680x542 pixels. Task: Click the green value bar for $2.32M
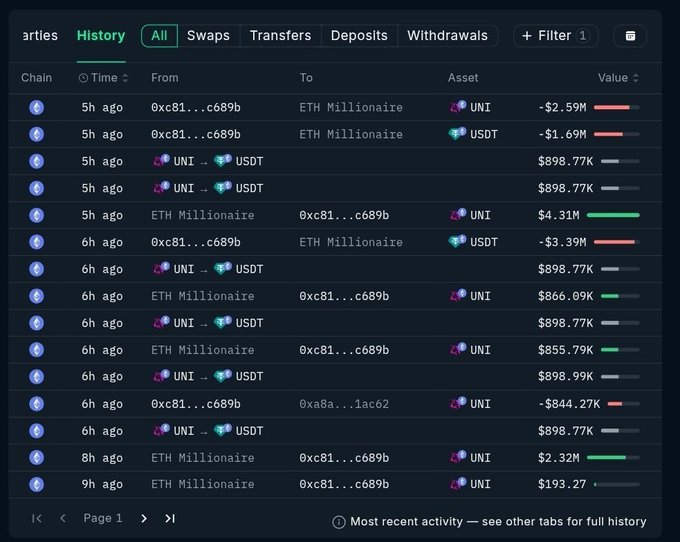tap(613, 458)
